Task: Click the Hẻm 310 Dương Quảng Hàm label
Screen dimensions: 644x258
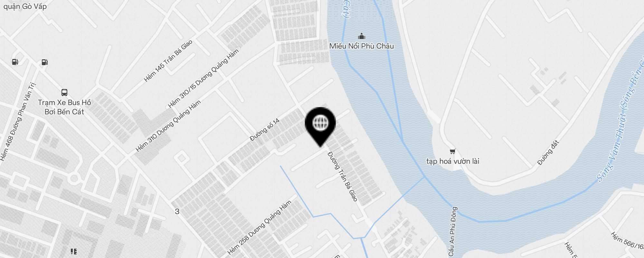Action: click(x=168, y=126)
